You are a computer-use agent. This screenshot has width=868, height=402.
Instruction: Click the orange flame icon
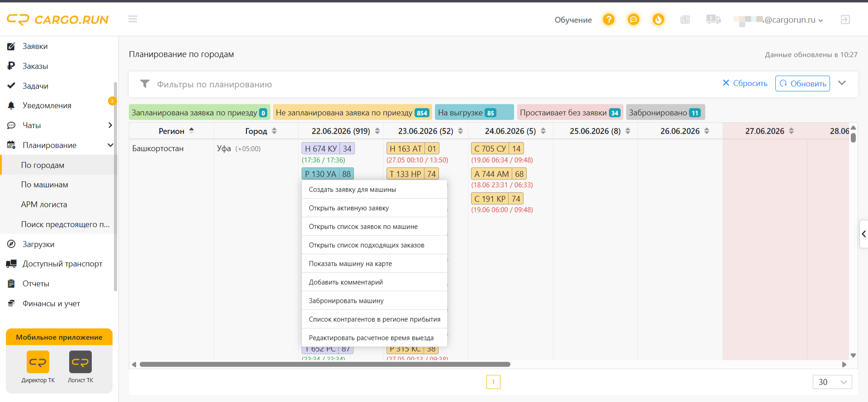[x=658, y=19]
